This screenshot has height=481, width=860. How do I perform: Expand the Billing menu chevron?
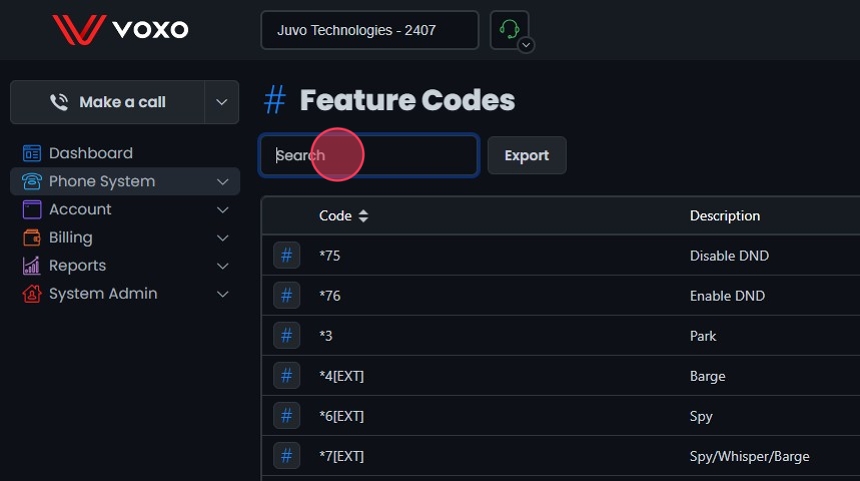(222, 238)
